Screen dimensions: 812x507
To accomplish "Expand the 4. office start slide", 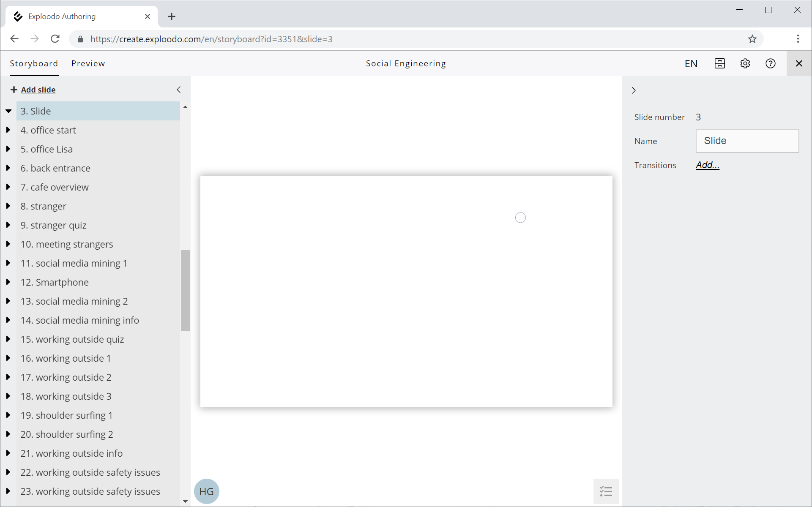I will pyautogui.click(x=8, y=130).
